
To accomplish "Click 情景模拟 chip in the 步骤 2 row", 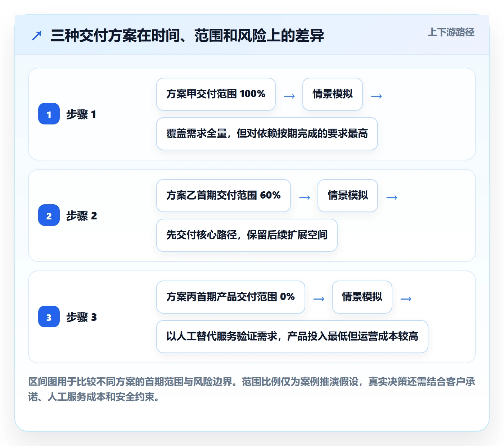I will (348, 196).
